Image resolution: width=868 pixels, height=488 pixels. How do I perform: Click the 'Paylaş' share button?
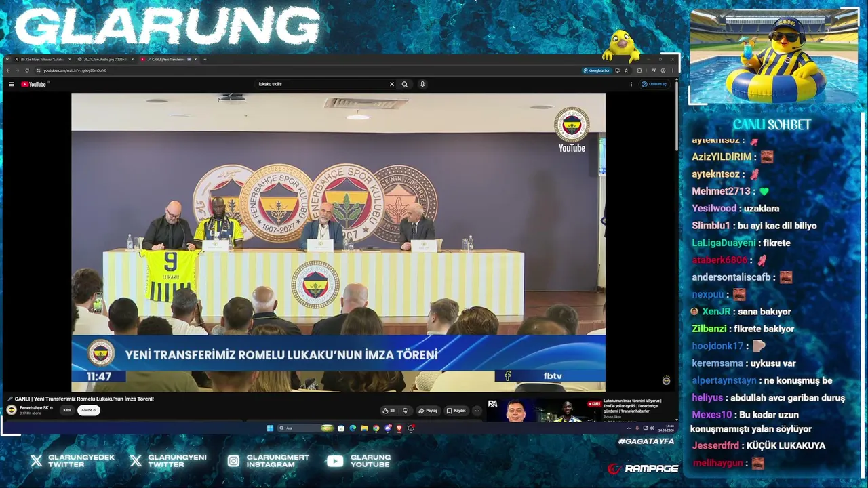coord(428,411)
